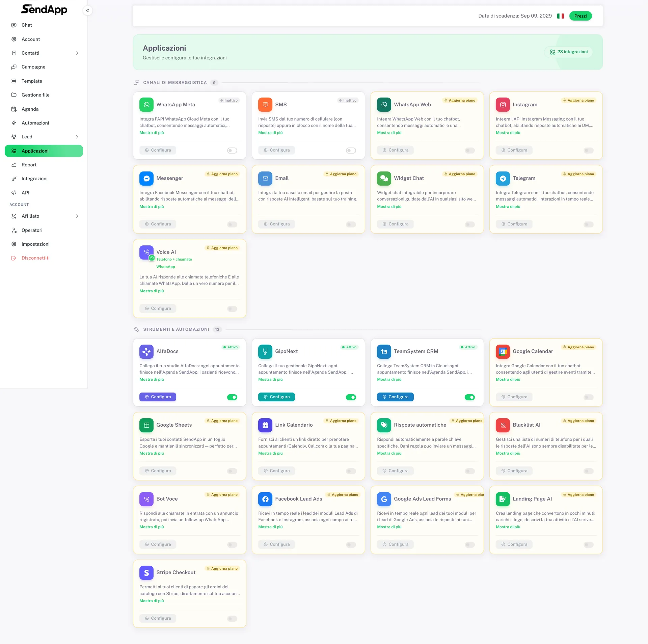Click the TeamSystem CRM icon
648x644 pixels.
[384, 351]
